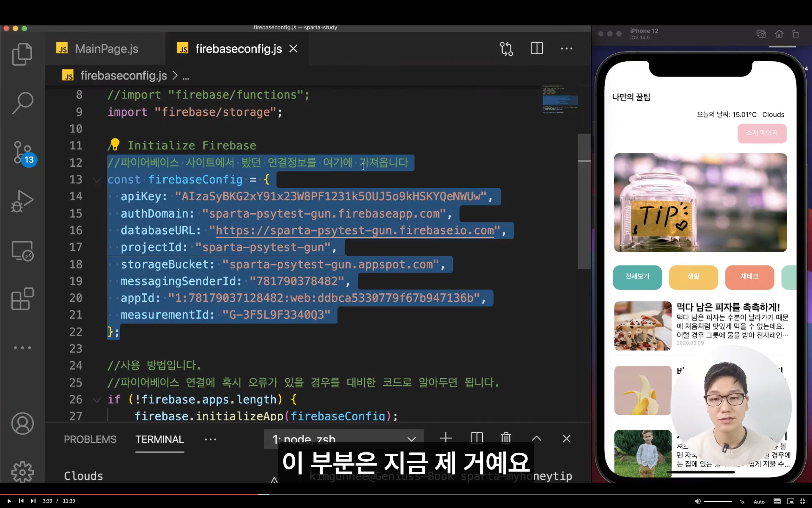Screen dimensions: 812x508
Task: Open the Extensions view
Action: [22, 299]
